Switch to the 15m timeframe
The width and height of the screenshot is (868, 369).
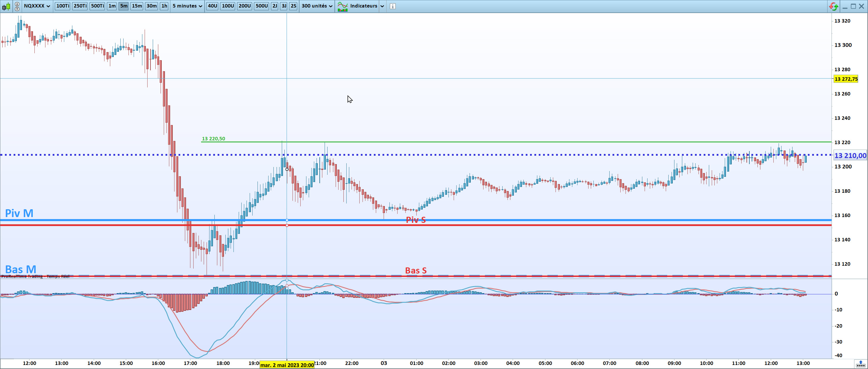point(137,6)
